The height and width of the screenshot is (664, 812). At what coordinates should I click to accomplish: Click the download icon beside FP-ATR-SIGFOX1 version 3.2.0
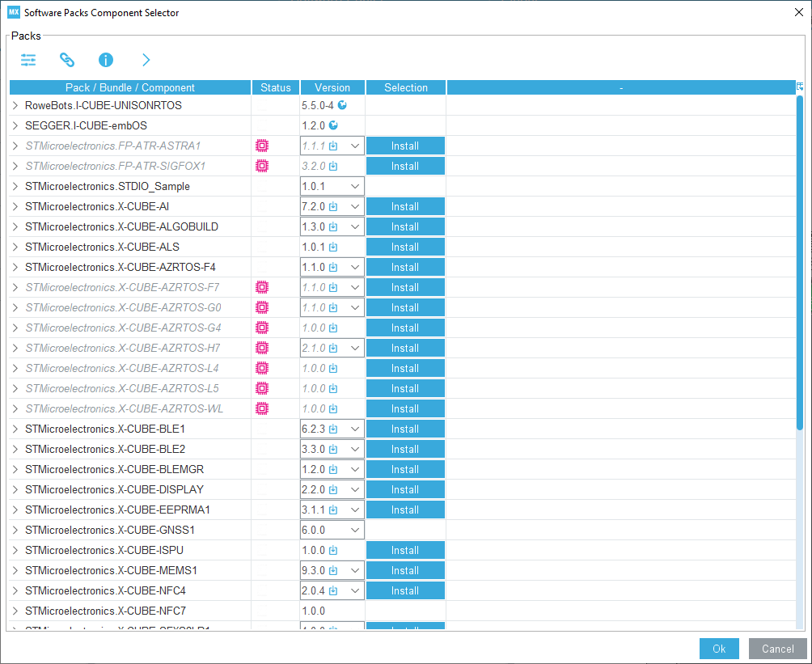pos(333,167)
